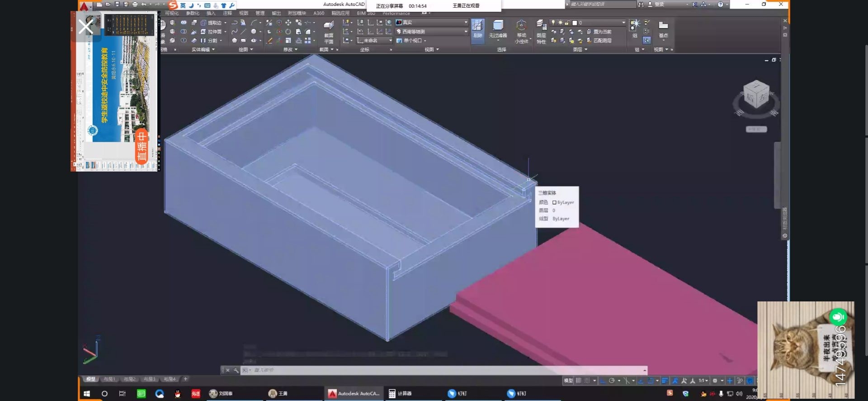This screenshot has width=868, height=401.
Task: Click the 匹配图层 match layer button
Action: tap(602, 41)
